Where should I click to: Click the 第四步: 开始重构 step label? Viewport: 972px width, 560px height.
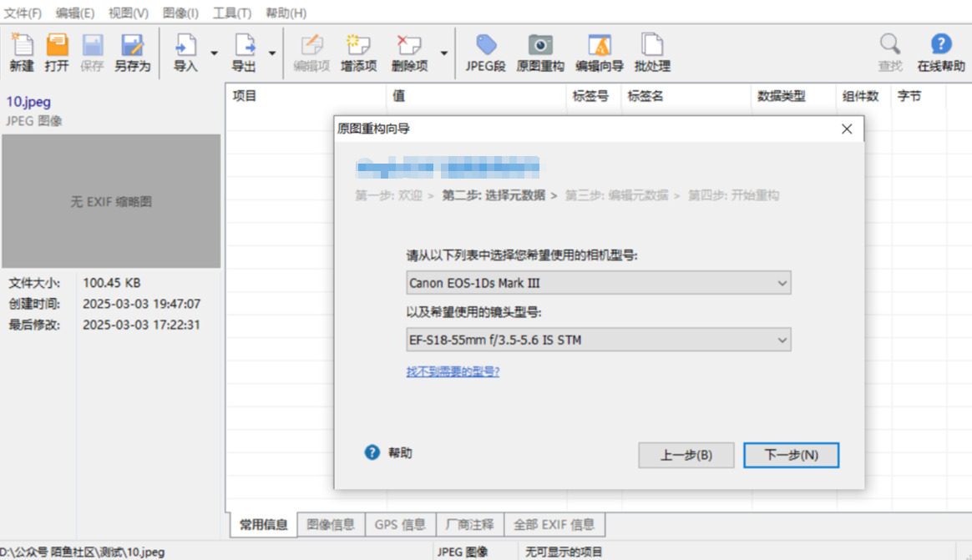[733, 195]
